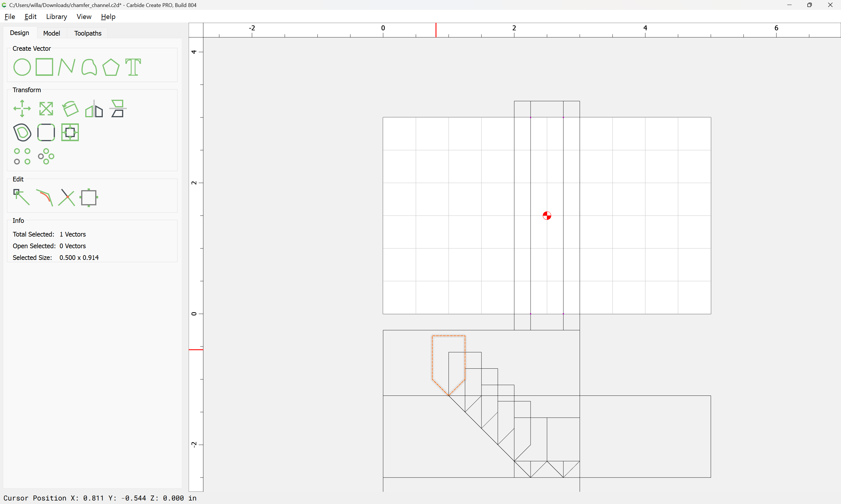Screen dimensions: 841x504
Task: Open the Scale/Resize transform tool
Action: [46, 109]
